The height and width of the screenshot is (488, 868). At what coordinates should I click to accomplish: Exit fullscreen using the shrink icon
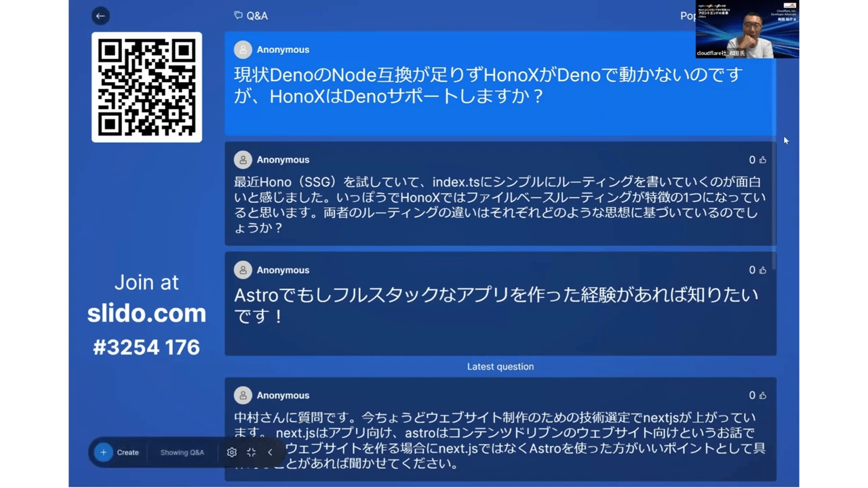251,452
